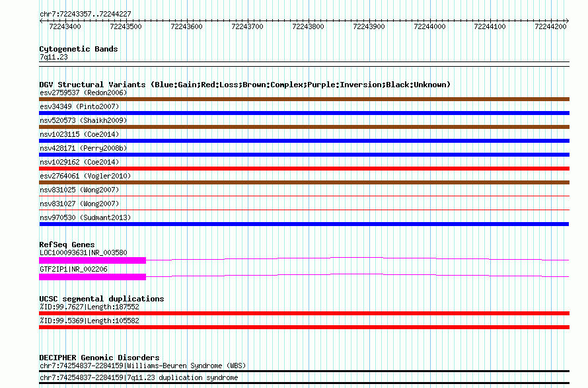Click the %ID:99.7627|Length:187552 label
This screenshot has height=388, width=588.
click(x=89, y=307)
